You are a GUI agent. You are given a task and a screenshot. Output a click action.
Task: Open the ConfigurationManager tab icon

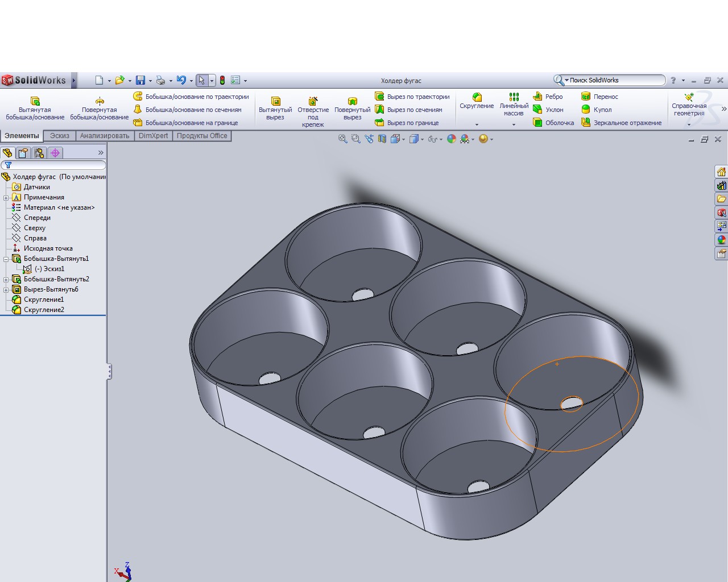tap(39, 153)
